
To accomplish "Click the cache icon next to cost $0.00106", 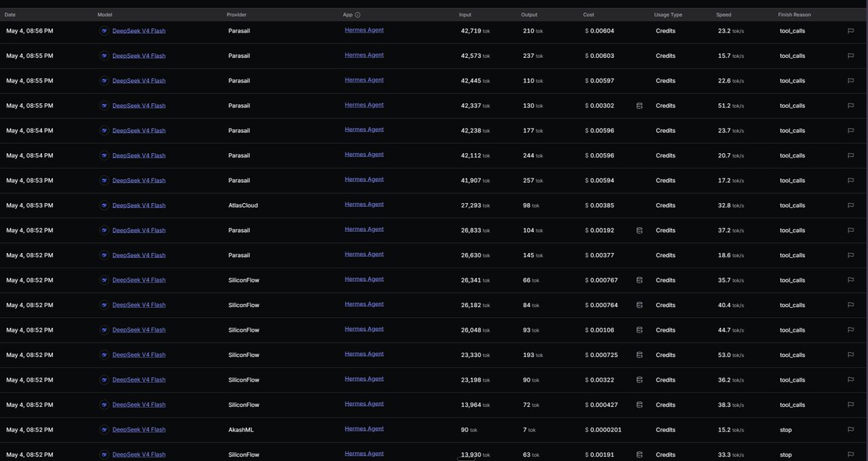I will tap(639, 330).
